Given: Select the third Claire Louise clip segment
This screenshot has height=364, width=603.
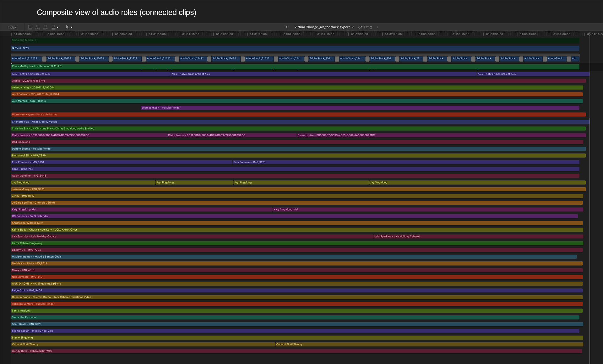Looking at the screenshot, I should (x=441, y=135).
